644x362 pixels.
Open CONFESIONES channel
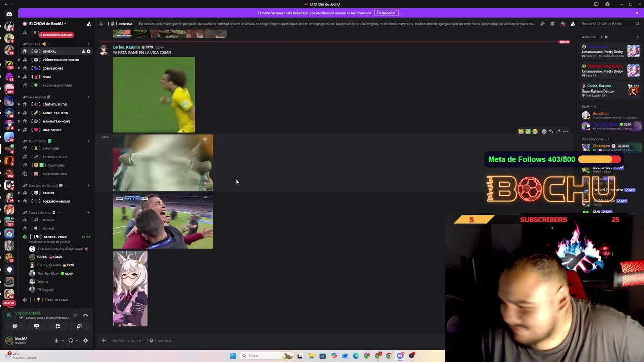(x=55, y=68)
